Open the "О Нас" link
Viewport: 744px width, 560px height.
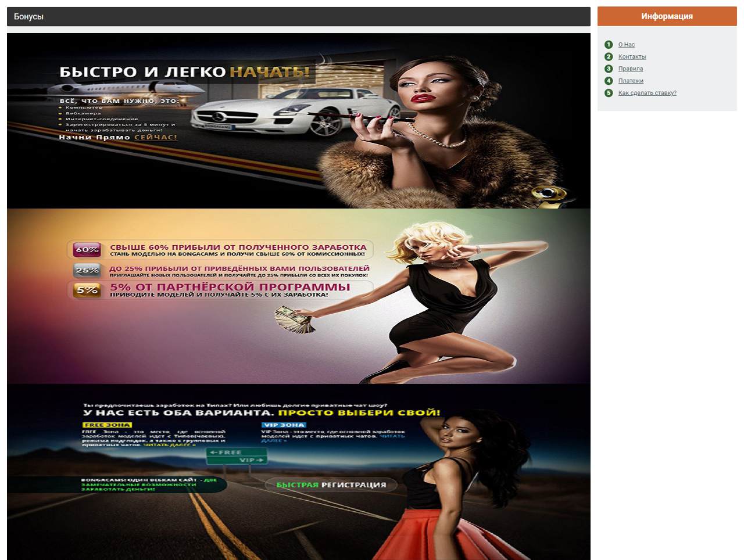pyautogui.click(x=626, y=45)
